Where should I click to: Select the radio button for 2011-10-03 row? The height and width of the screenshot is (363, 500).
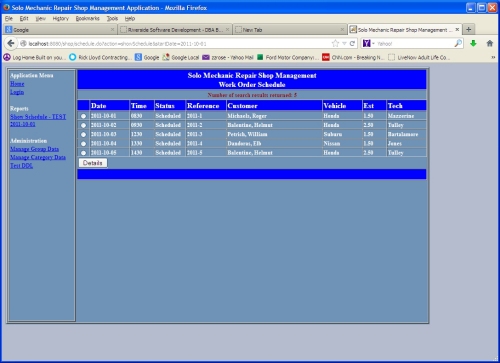(x=83, y=134)
